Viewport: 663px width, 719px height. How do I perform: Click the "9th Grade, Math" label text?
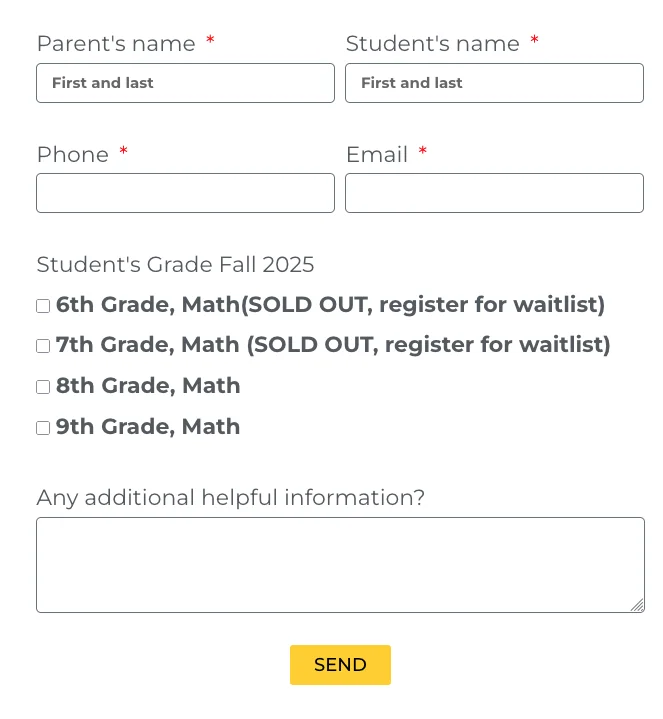[x=148, y=427]
